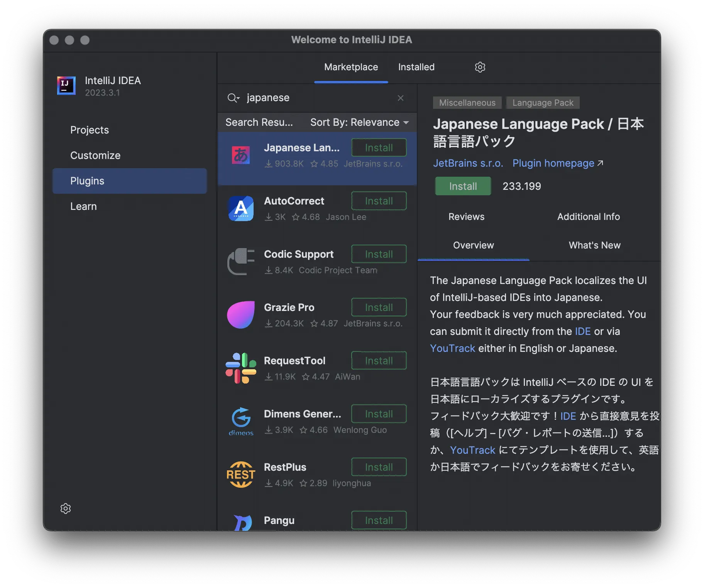This screenshot has width=704, height=588.
Task: Open the Additional Info tab
Action: click(588, 217)
